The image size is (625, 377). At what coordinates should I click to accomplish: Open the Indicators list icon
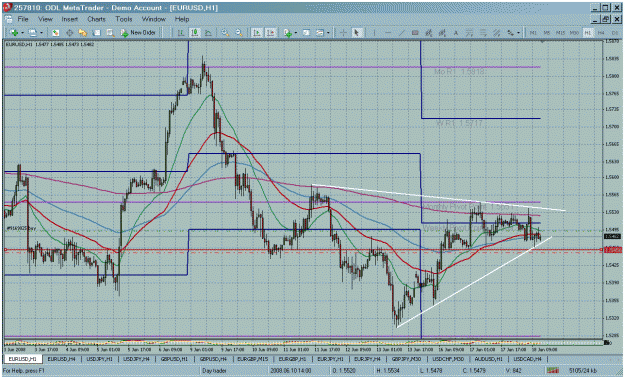(x=287, y=33)
